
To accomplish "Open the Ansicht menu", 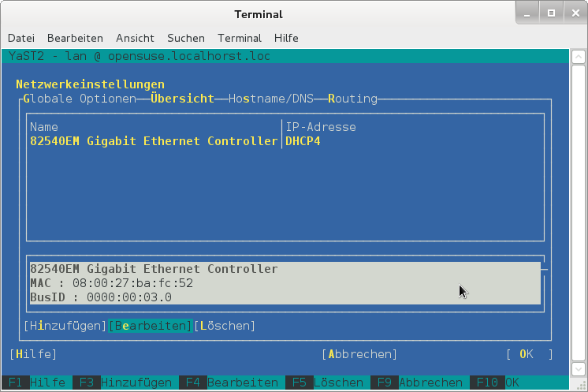I will coord(135,38).
